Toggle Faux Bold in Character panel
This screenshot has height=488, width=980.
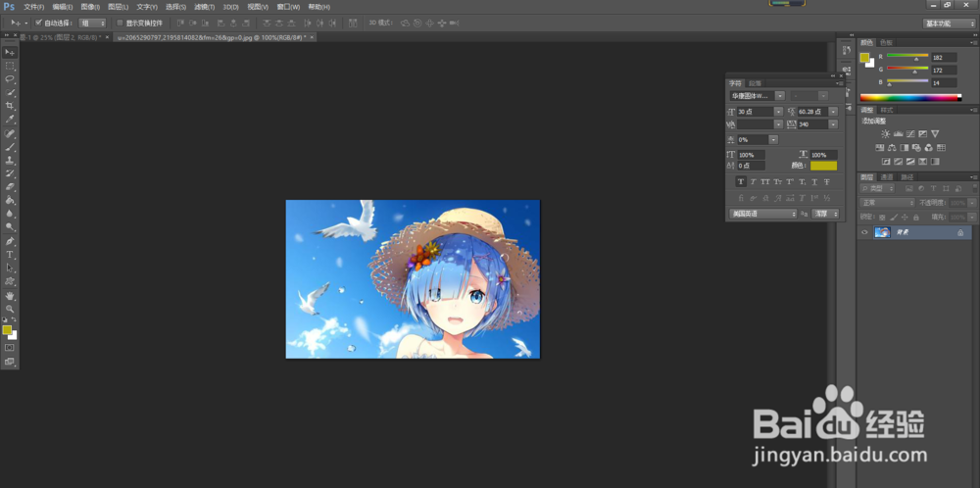tap(741, 182)
